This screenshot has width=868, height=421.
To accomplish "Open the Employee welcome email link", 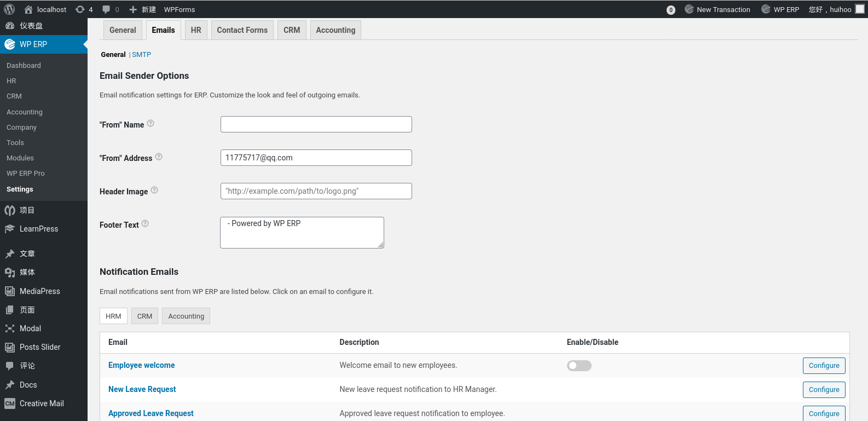I will coord(142,365).
